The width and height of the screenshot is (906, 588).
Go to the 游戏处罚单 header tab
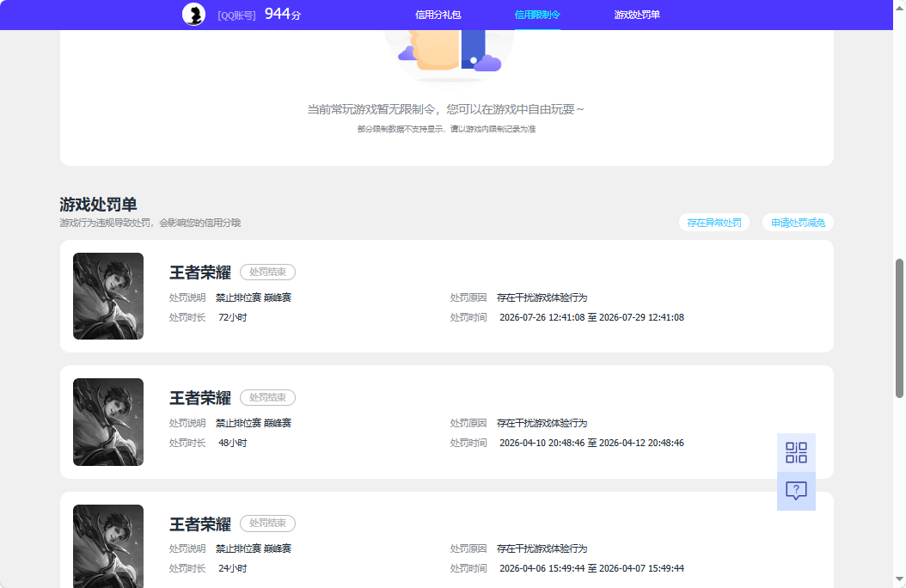637,15
